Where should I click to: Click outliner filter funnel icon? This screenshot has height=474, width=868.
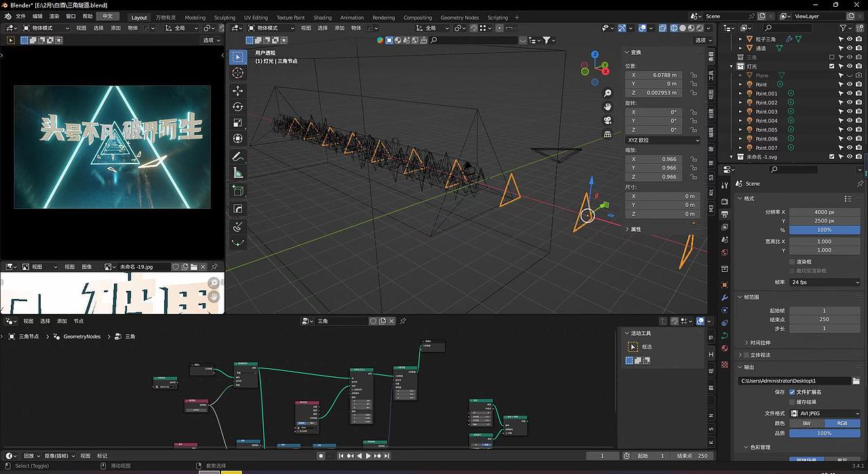[844, 28]
